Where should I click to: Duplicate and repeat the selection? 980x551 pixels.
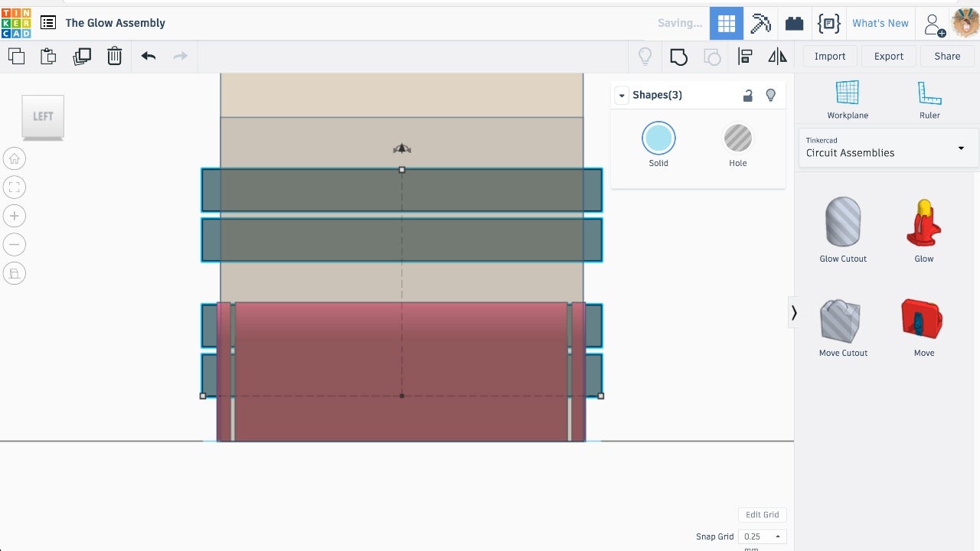tap(82, 56)
